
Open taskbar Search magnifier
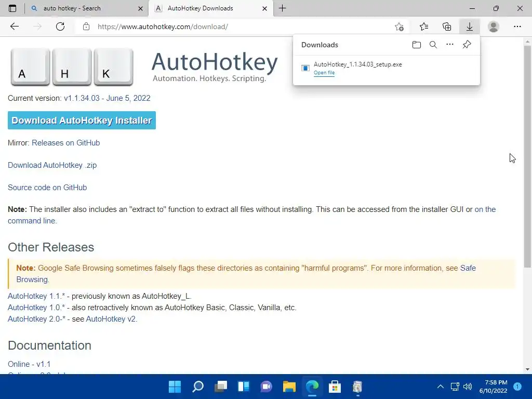(x=198, y=387)
